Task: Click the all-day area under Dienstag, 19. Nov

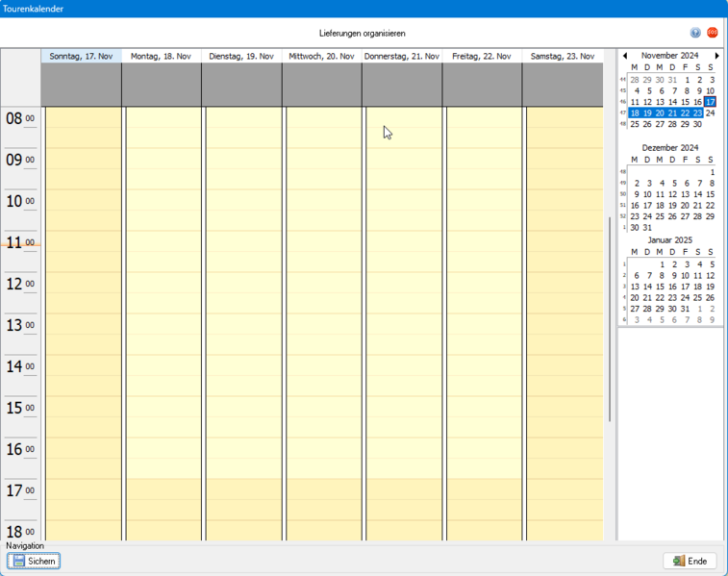Action: pyautogui.click(x=241, y=85)
